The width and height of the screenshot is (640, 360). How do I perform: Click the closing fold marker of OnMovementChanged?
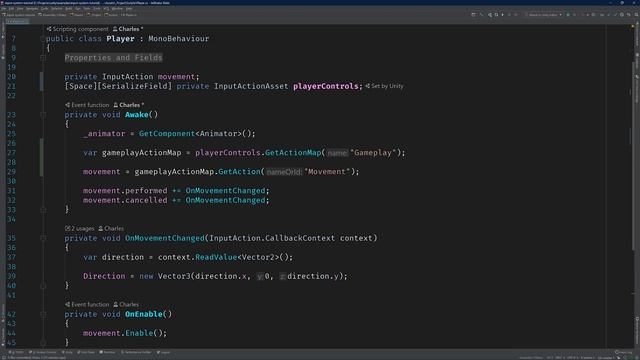42,286
